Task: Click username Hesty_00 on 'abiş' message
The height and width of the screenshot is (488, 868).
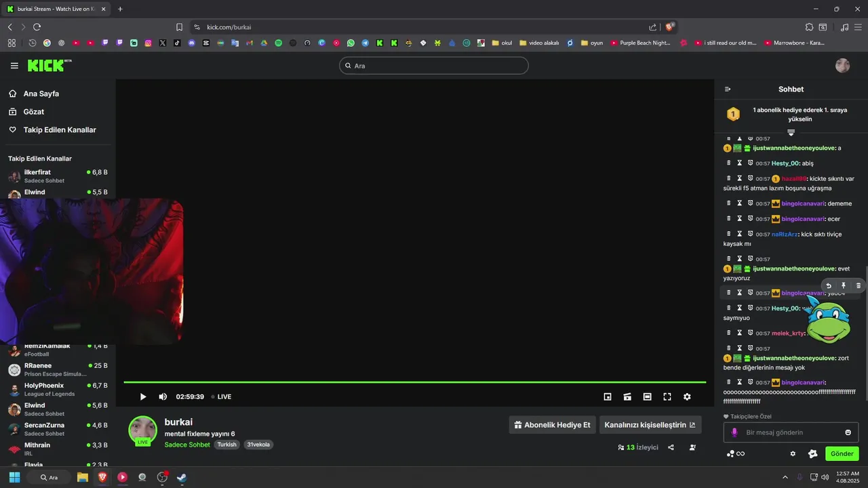Action: pos(785,163)
